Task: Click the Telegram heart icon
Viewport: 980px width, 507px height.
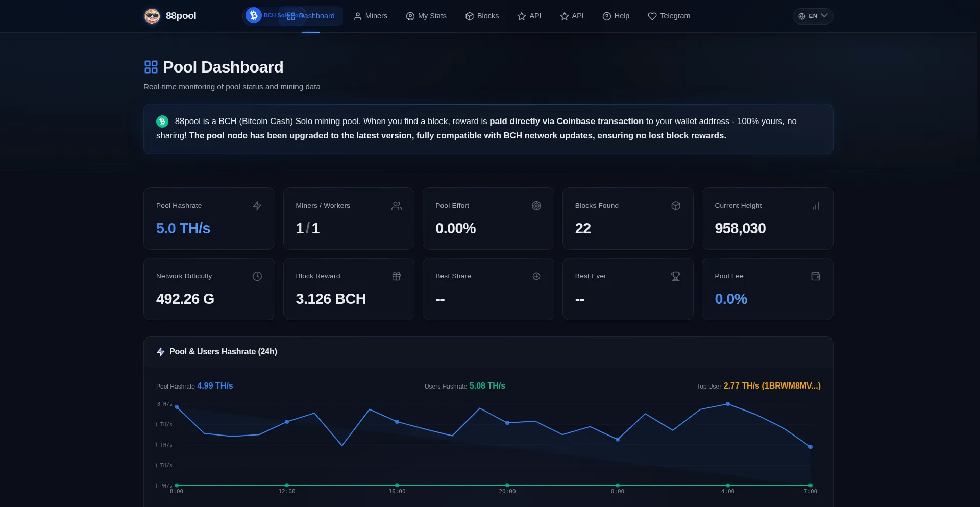Action: point(652,16)
